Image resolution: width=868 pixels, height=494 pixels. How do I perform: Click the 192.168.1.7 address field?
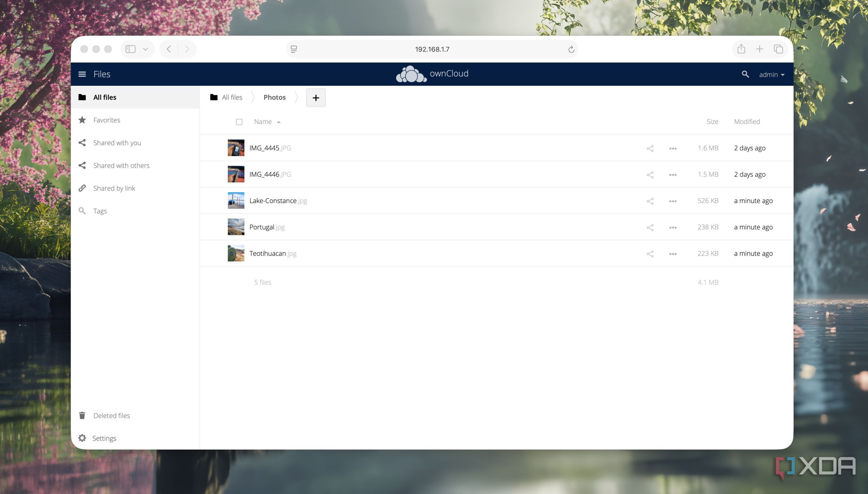pyautogui.click(x=432, y=49)
